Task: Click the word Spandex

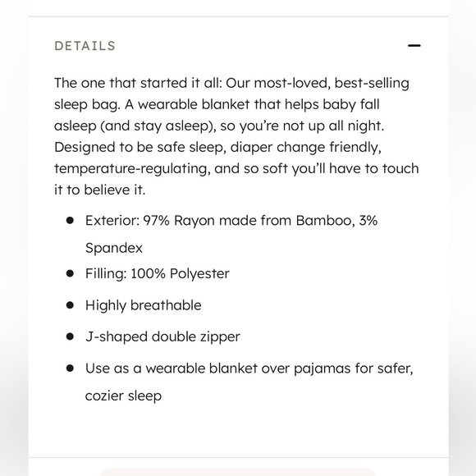Action: point(114,248)
